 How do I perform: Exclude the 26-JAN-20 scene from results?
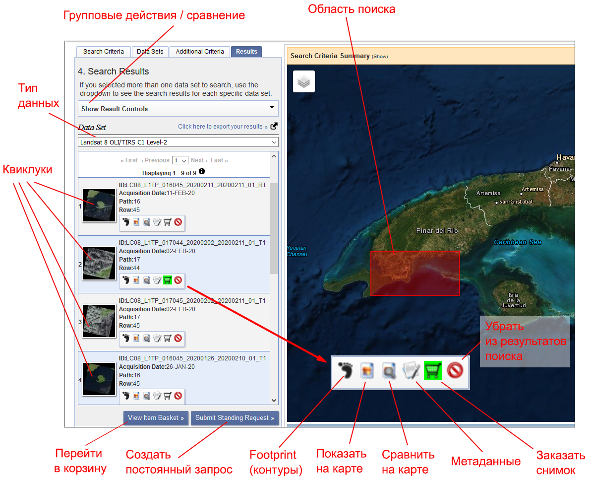[178, 396]
